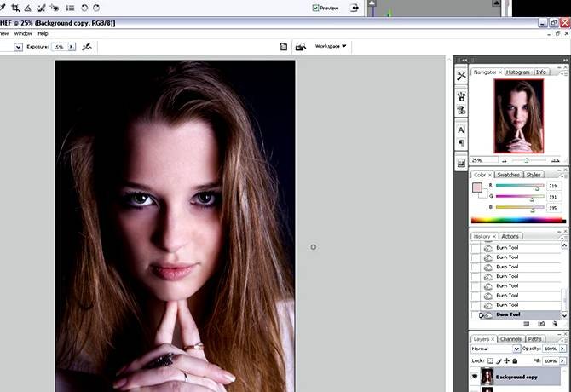The image size is (571, 392).
Task: Open the Normal blend mode dropdown
Action: pyautogui.click(x=495, y=349)
